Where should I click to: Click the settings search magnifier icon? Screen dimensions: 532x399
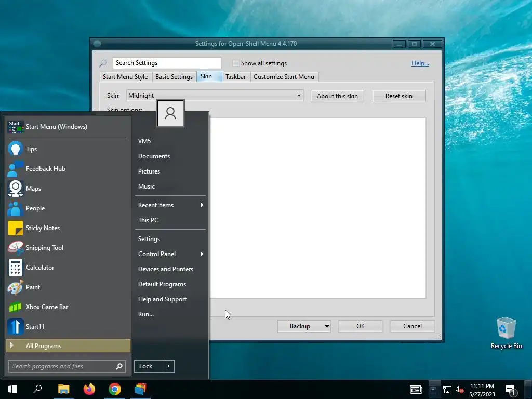coord(103,63)
